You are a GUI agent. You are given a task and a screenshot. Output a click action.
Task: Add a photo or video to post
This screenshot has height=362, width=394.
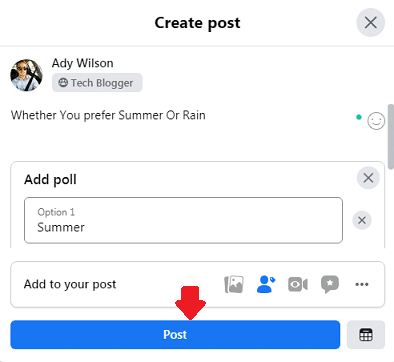[234, 284]
